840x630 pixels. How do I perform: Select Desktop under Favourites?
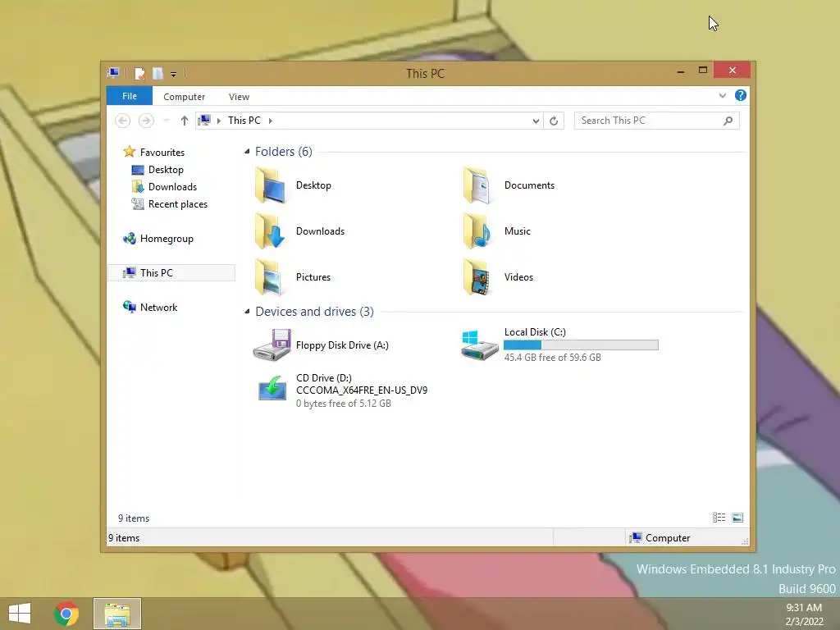(x=166, y=170)
